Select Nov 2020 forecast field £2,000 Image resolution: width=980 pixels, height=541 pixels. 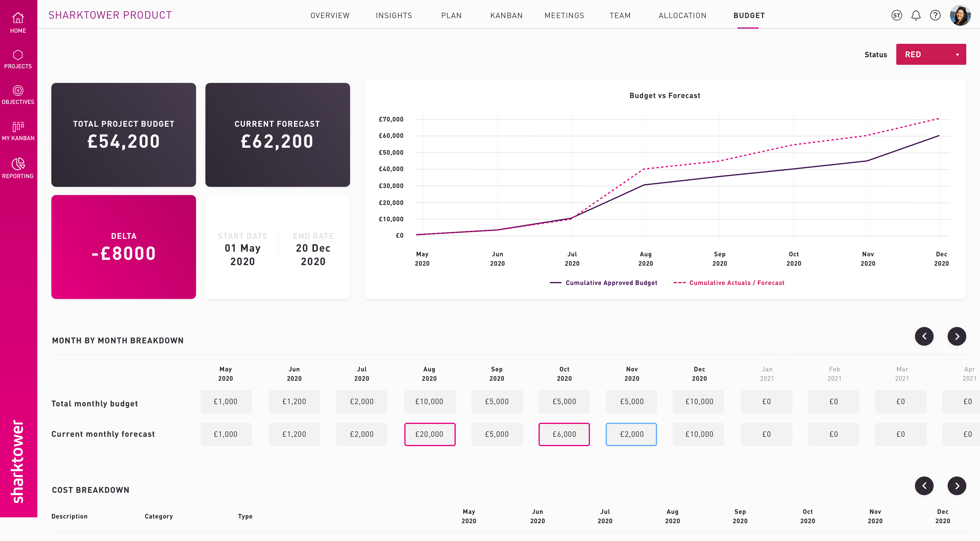point(631,434)
